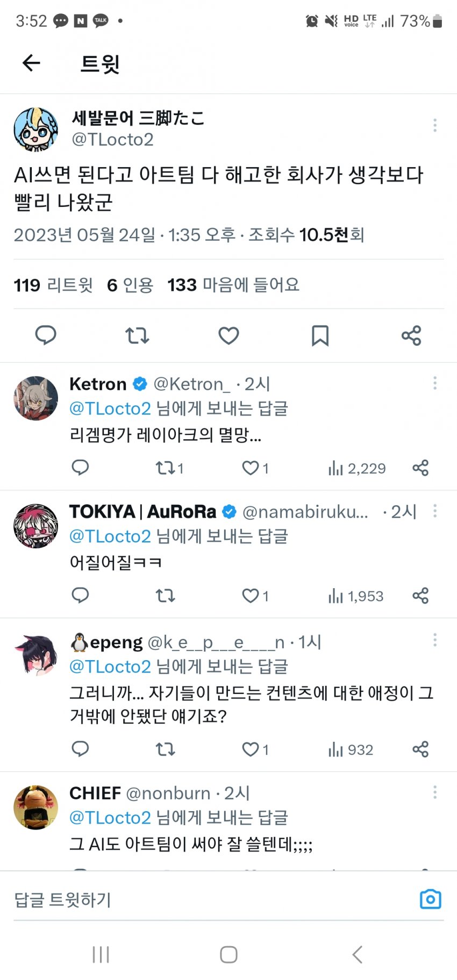
Task: View analytics on Ketron's reply
Action: coord(357,468)
